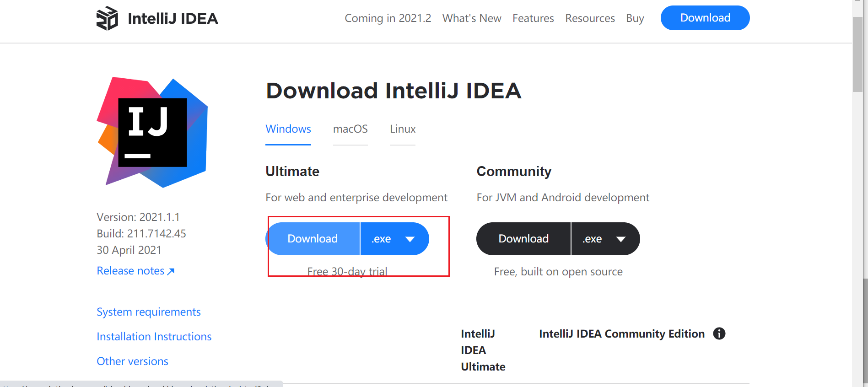Click the large IJ product logo

(152, 132)
